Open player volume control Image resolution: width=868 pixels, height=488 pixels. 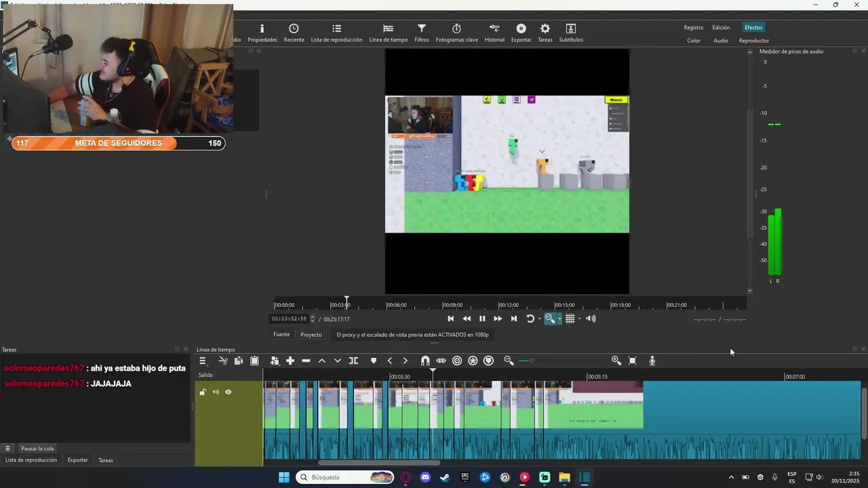coord(591,319)
